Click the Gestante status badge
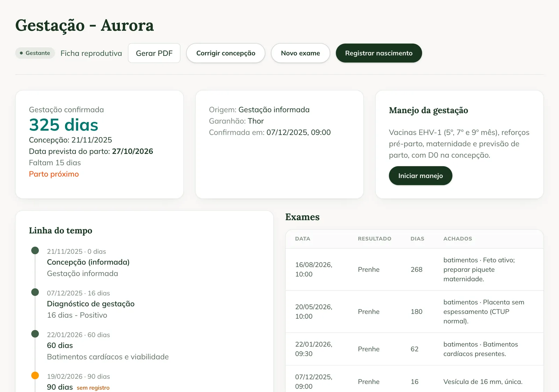The image size is (559, 392). 35,53
